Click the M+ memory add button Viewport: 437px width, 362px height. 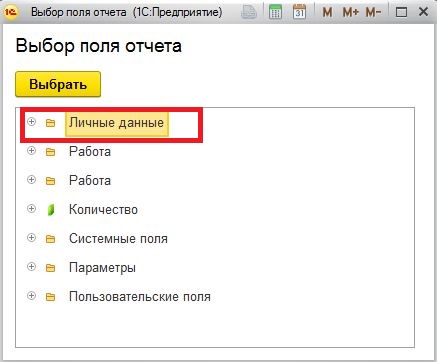(x=351, y=13)
